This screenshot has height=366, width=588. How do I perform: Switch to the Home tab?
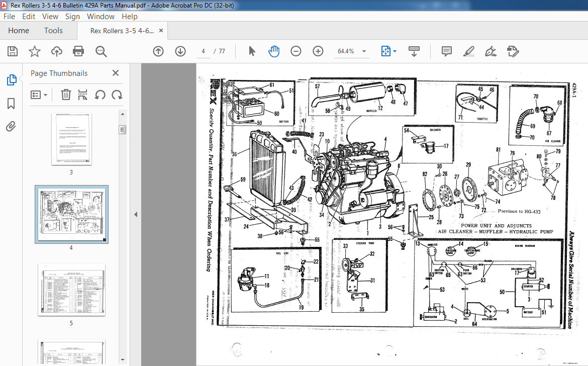pyautogui.click(x=19, y=31)
